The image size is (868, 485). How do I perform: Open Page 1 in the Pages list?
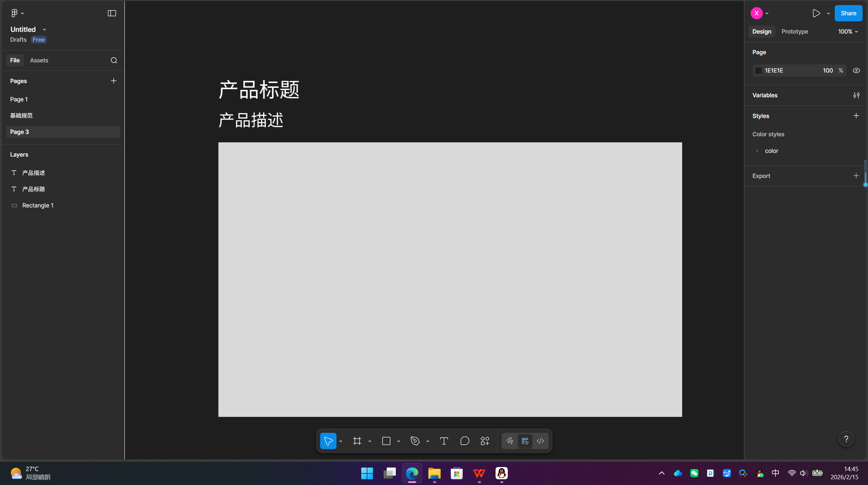pos(19,99)
